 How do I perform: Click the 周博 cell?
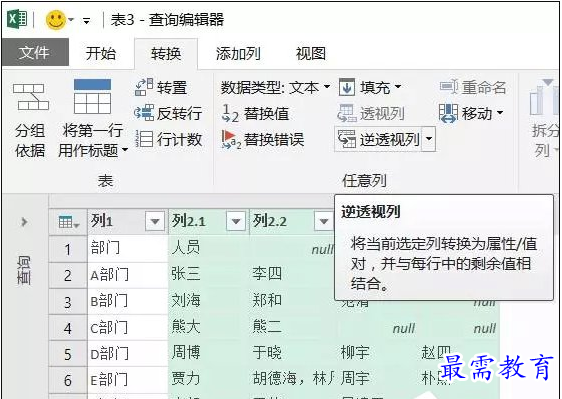point(209,353)
